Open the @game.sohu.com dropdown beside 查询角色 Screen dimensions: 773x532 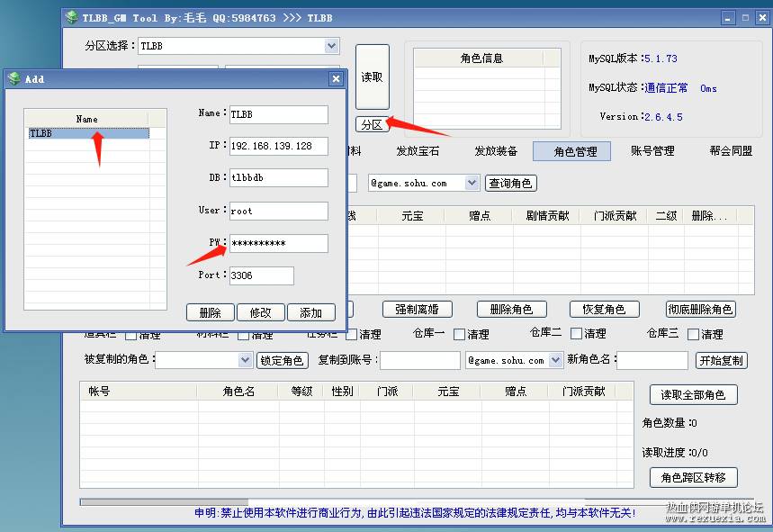pos(472,184)
